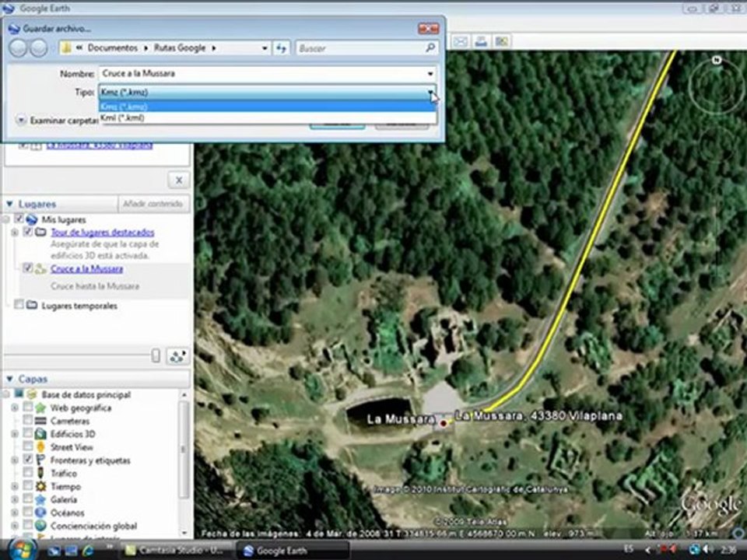
Task: Select Kmz (*.kmz) in the type list
Action: [x=267, y=107]
